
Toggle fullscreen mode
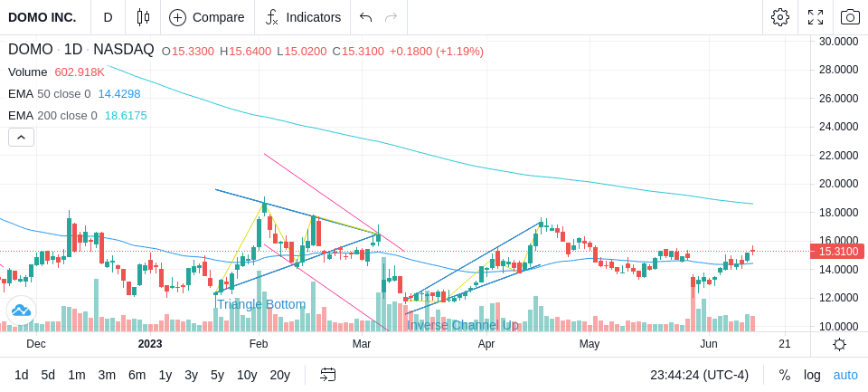click(x=816, y=17)
